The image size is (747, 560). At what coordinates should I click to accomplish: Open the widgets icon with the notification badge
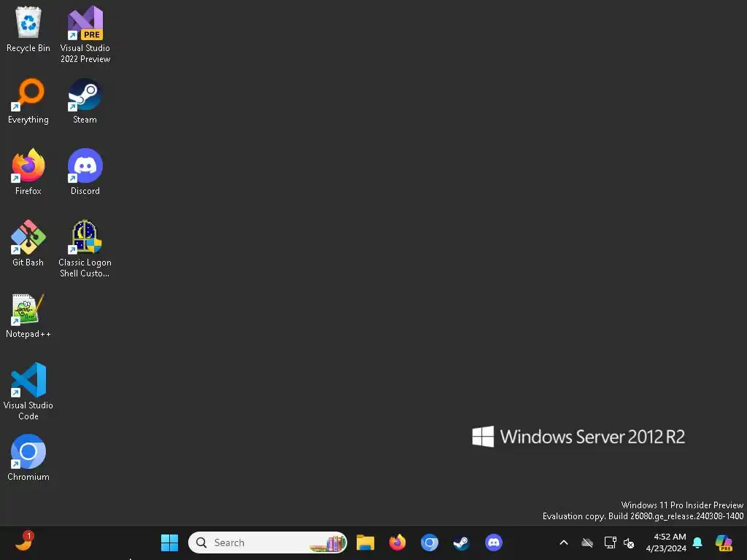pyautogui.click(x=24, y=542)
